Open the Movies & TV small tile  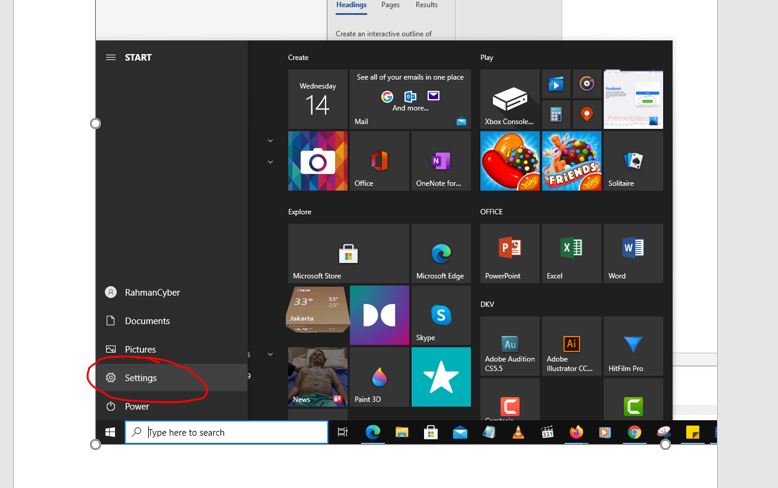click(x=556, y=84)
